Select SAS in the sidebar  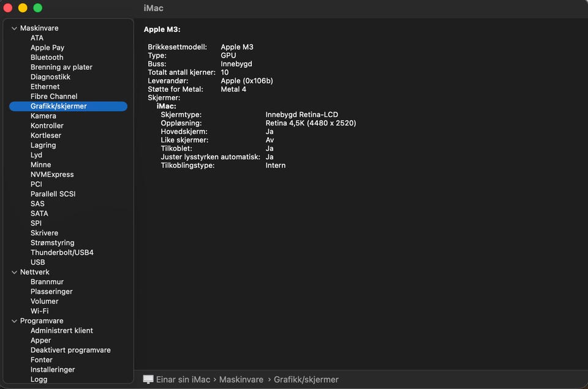[x=37, y=204]
